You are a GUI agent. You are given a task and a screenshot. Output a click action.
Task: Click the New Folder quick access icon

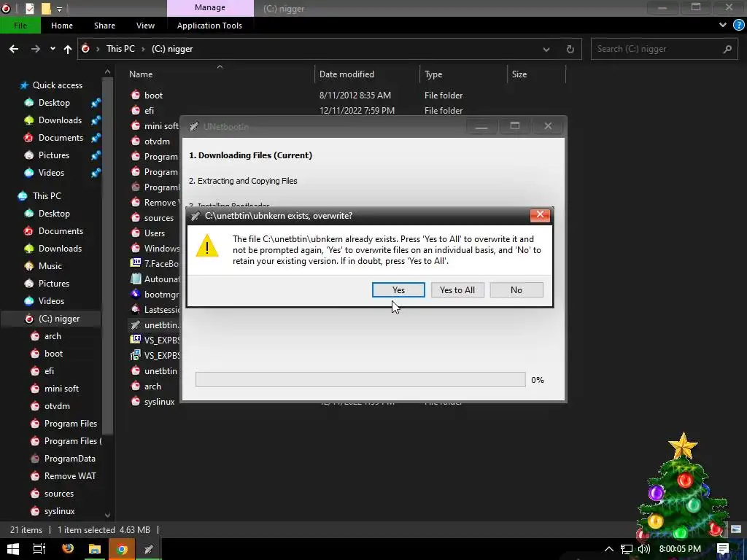46,8
